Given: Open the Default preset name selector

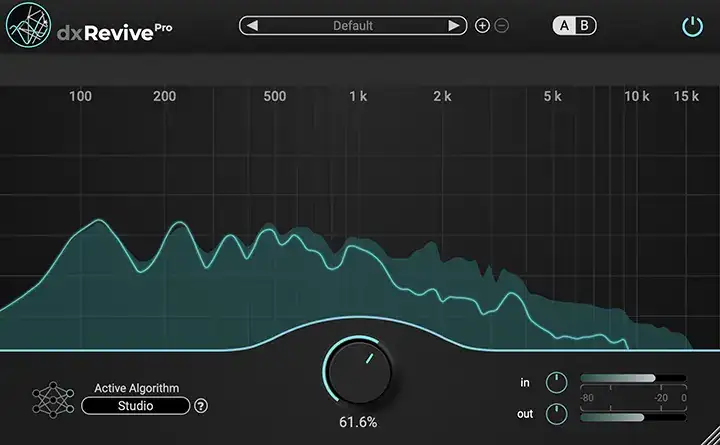Looking at the screenshot, I should 353,26.
